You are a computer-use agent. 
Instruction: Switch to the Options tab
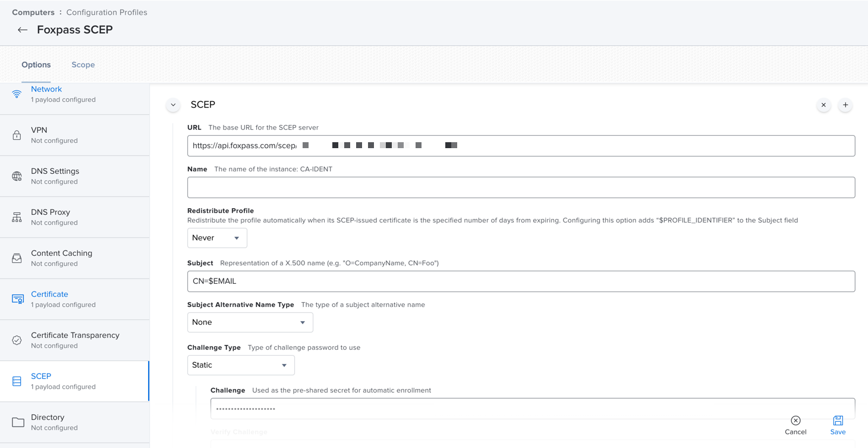36,65
